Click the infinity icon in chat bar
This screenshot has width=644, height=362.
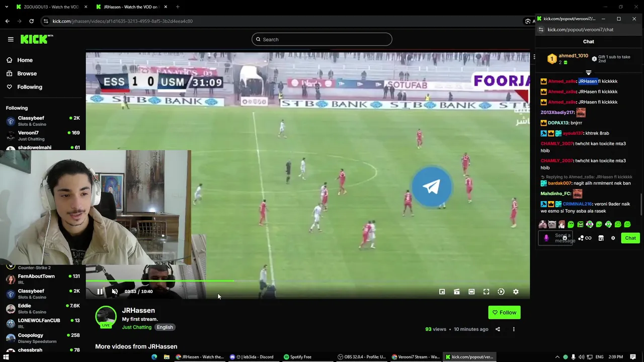point(588,238)
